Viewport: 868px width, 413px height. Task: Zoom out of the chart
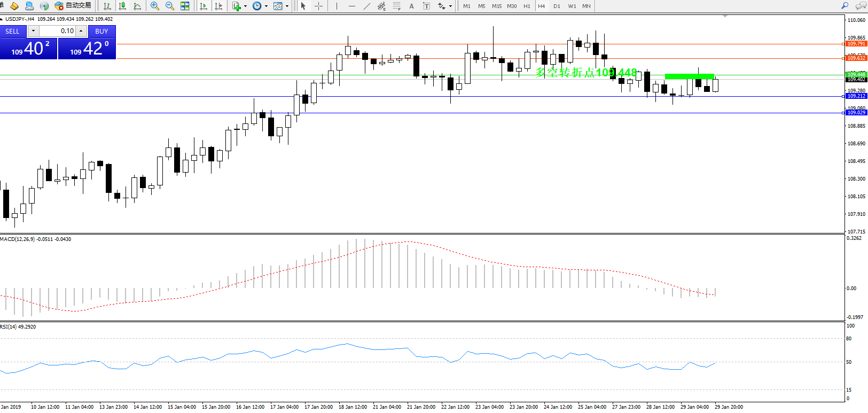coord(170,6)
